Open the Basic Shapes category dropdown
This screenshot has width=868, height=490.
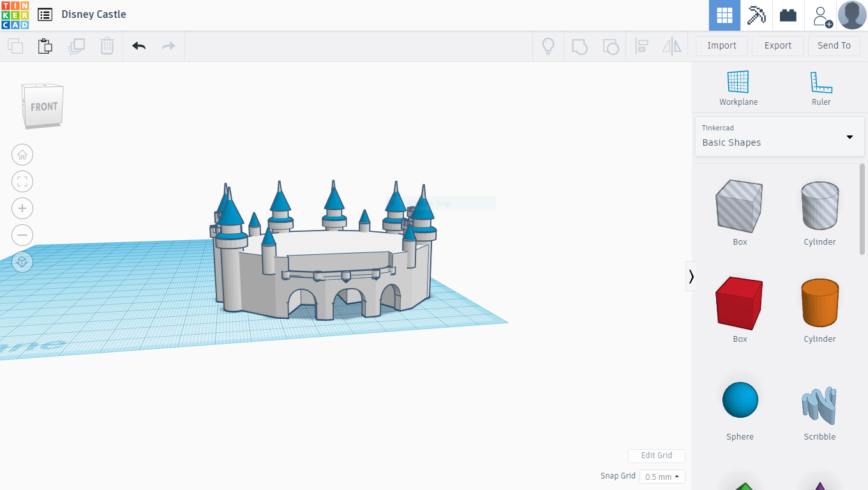(780, 136)
